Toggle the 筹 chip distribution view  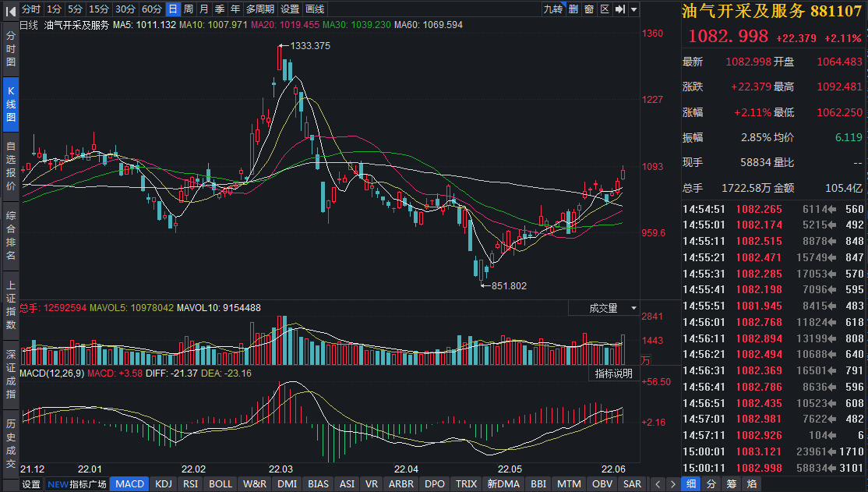pyautogui.click(x=731, y=484)
